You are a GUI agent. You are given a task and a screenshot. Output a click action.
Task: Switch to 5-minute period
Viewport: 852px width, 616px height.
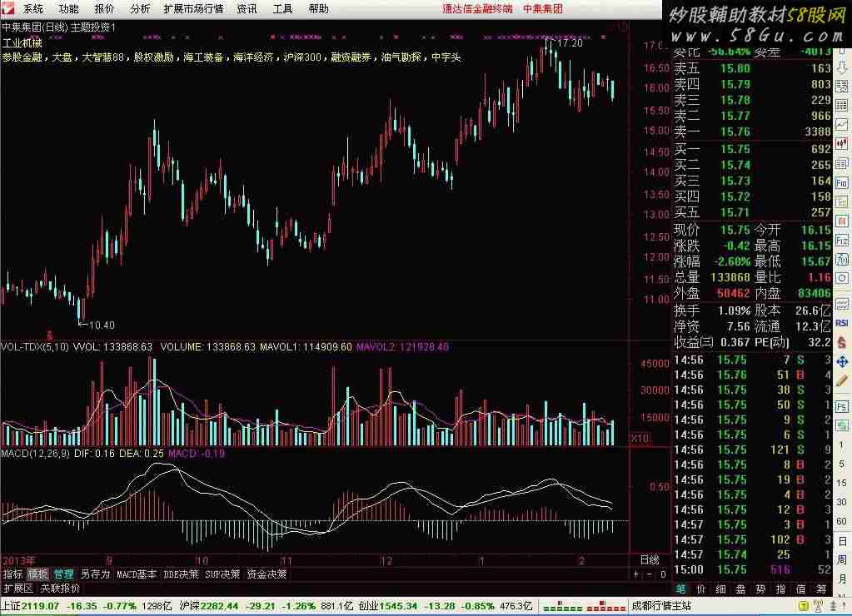[842, 464]
